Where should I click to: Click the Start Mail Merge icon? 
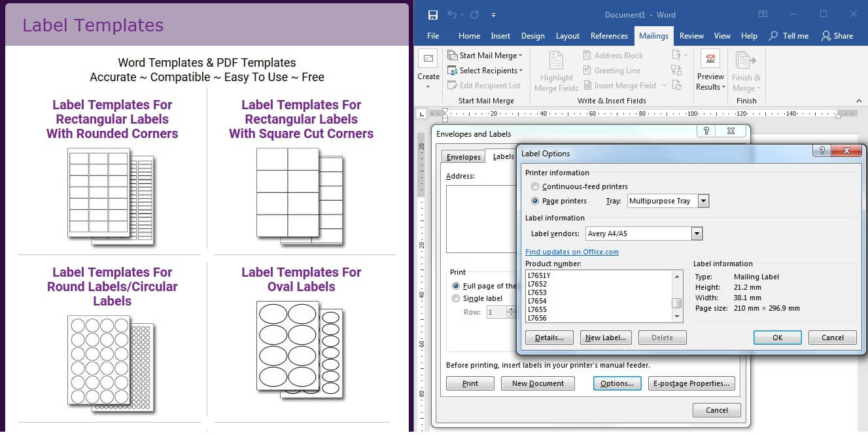point(452,56)
